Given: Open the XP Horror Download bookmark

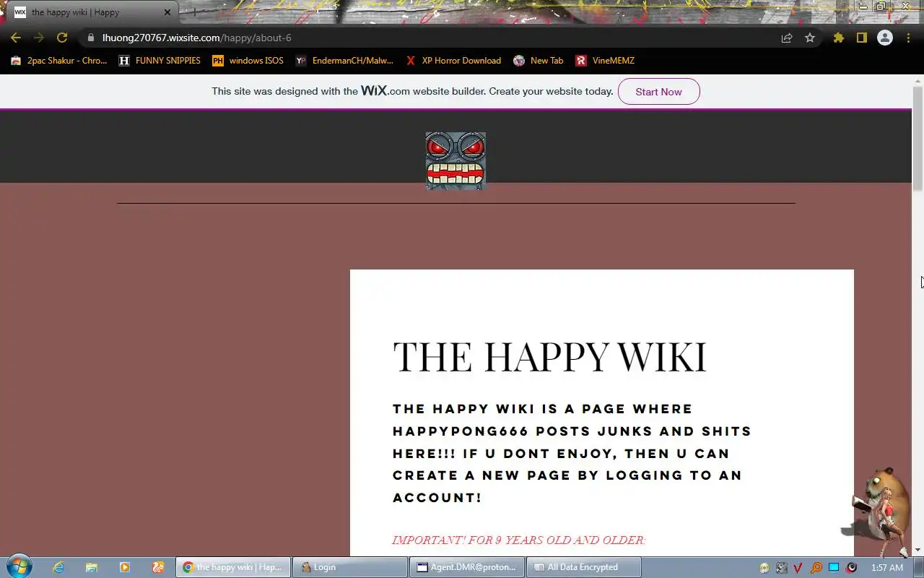Looking at the screenshot, I should coord(453,61).
